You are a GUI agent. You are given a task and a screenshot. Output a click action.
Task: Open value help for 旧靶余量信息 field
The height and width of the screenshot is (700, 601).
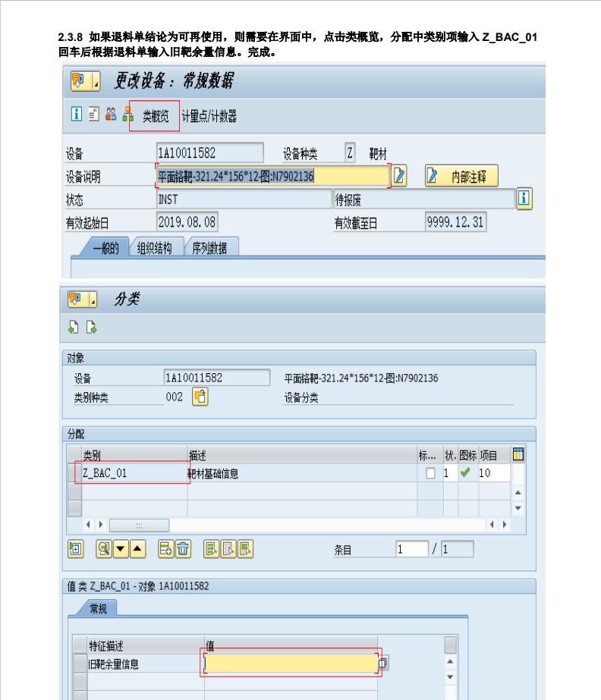(383, 664)
